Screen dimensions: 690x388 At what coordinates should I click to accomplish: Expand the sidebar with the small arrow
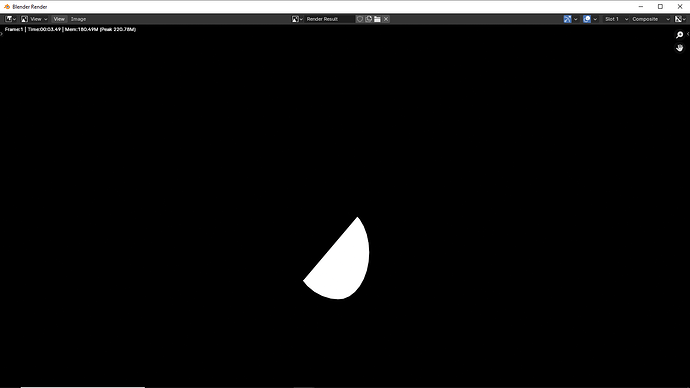[x=688, y=33]
